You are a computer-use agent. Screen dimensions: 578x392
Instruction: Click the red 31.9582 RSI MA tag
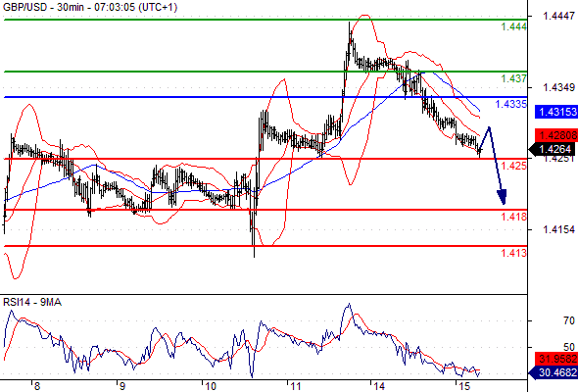coord(556,359)
